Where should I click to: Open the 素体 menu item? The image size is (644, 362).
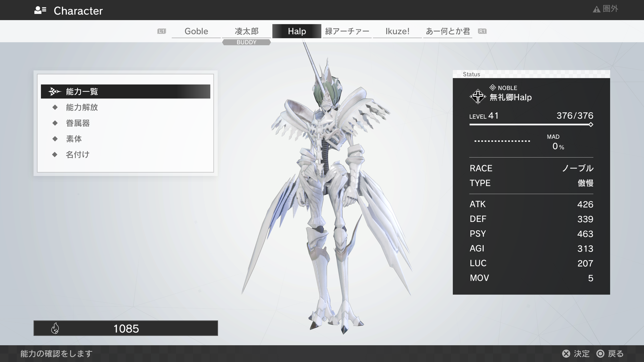tap(74, 139)
